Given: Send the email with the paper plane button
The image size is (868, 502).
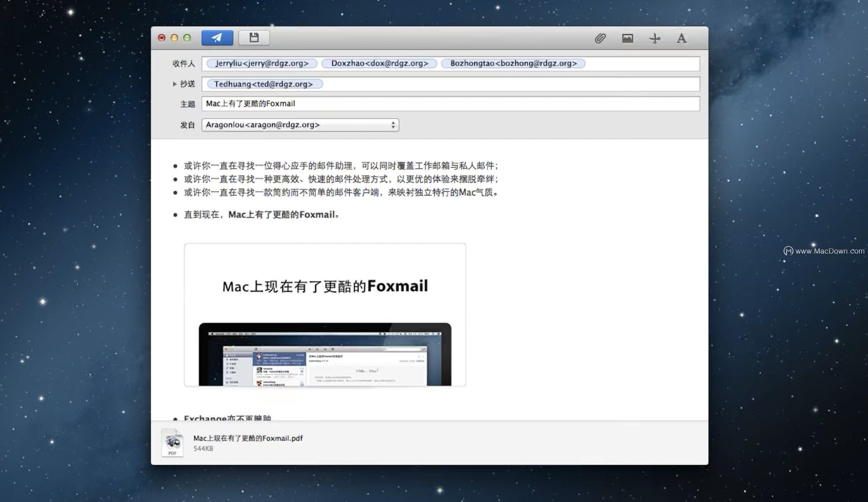Looking at the screenshot, I should point(217,38).
